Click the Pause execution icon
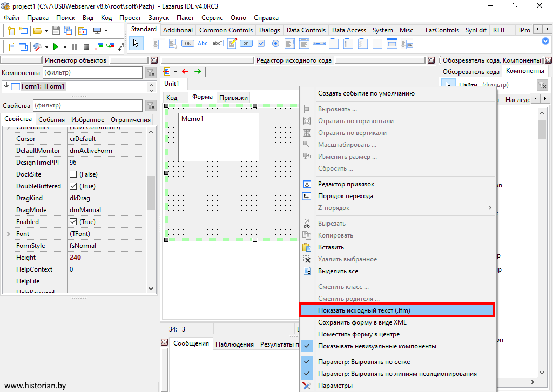 point(75,47)
